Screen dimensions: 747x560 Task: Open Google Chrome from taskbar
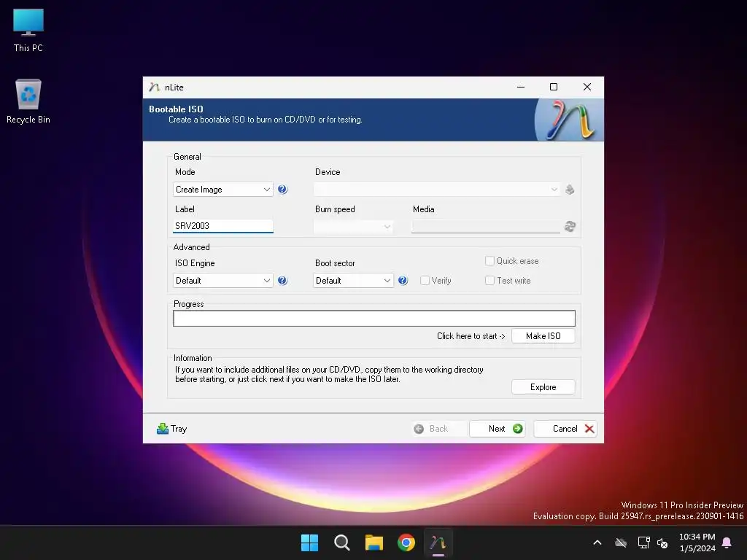406,542
